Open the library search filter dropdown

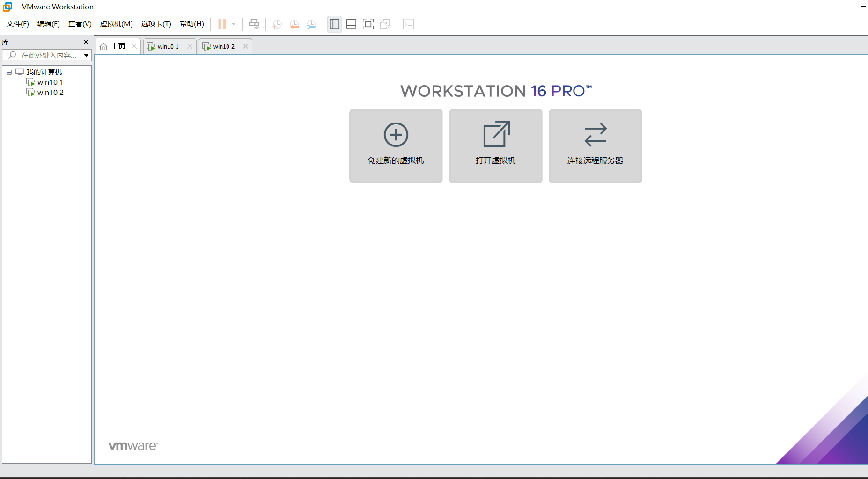pyautogui.click(x=87, y=55)
